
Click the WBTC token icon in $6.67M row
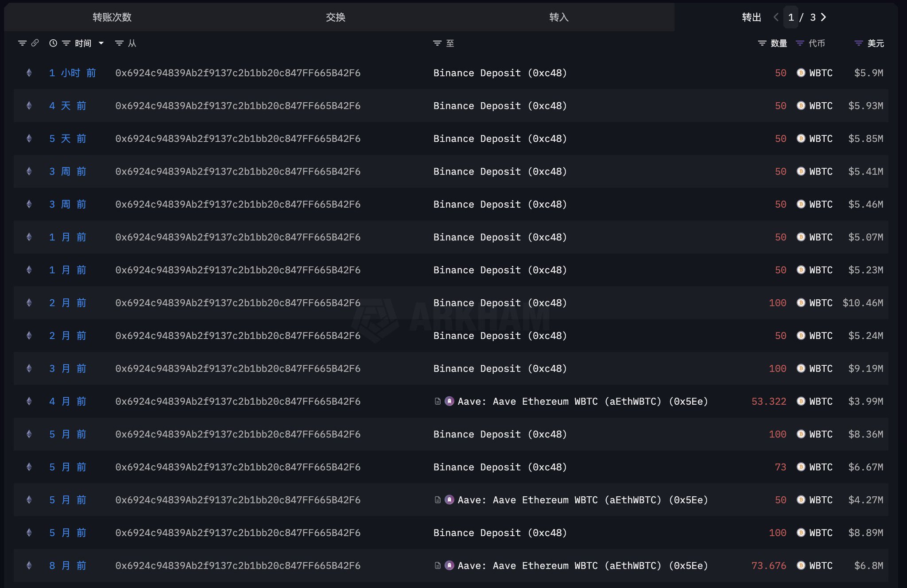(801, 467)
